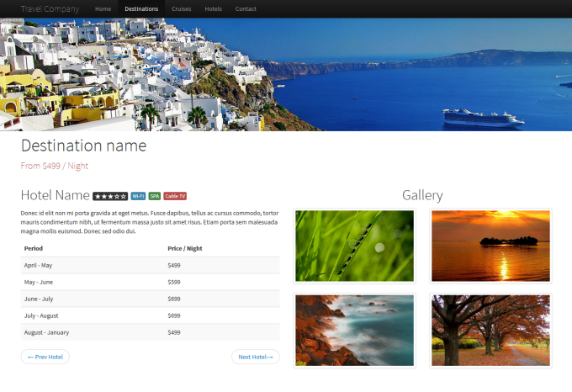This screenshot has height=392, width=572.
Task: Open the autumn trees gallery thumbnail
Action: (490, 331)
